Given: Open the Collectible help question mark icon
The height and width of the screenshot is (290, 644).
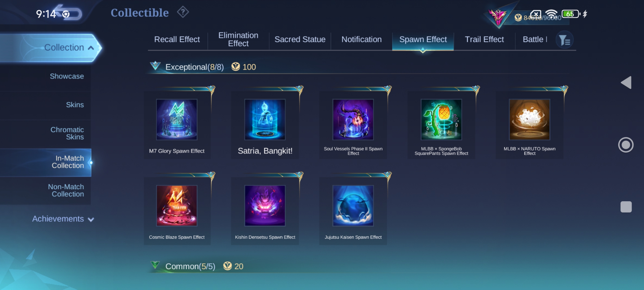Looking at the screenshot, I should click(x=183, y=12).
